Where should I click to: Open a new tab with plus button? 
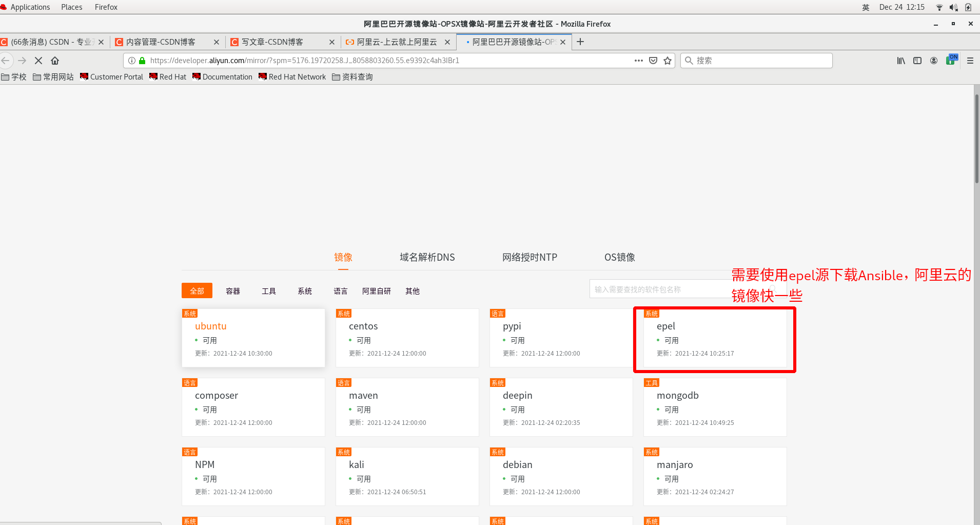click(x=580, y=42)
